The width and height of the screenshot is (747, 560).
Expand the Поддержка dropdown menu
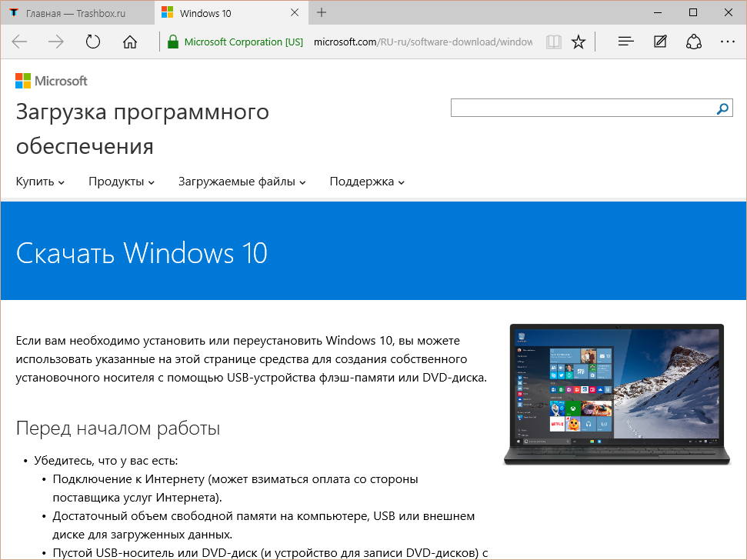[367, 182]
